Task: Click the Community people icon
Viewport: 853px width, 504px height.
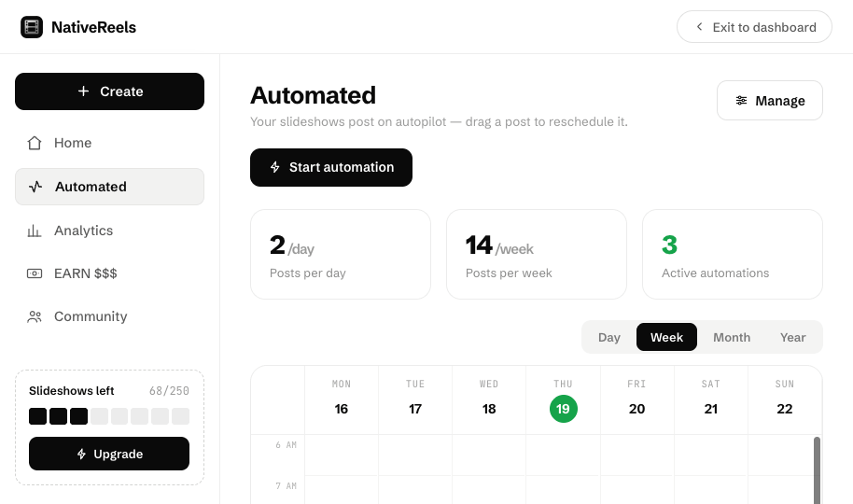Action: click(35, 316)
